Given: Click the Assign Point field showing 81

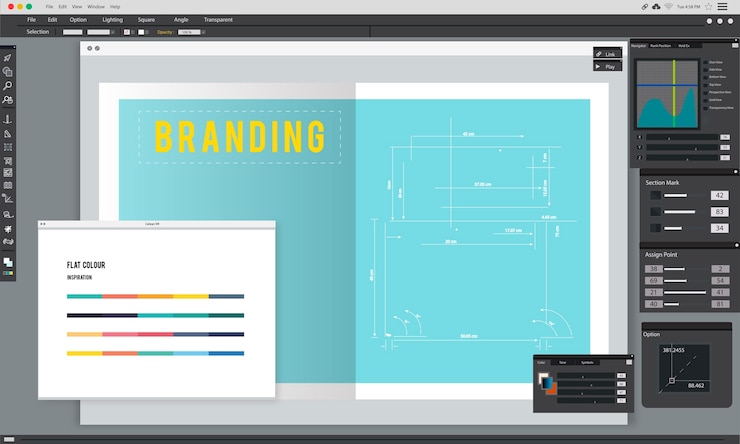Looking at the screenshot, I should (x=720, y=304).
